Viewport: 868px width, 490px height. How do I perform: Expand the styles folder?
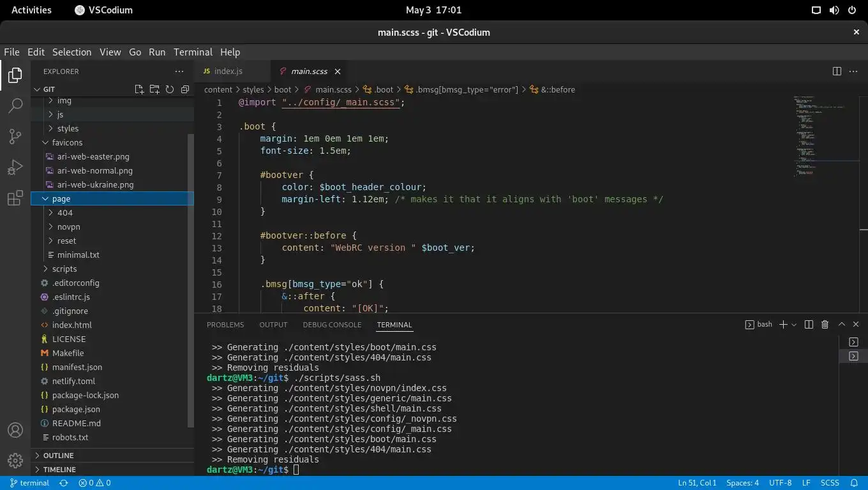pos(112,128)
